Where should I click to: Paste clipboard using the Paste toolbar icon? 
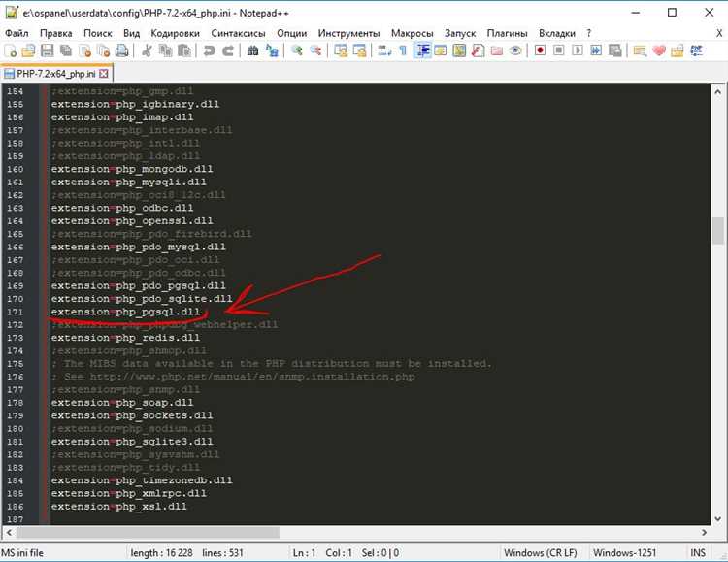point(184,50)
